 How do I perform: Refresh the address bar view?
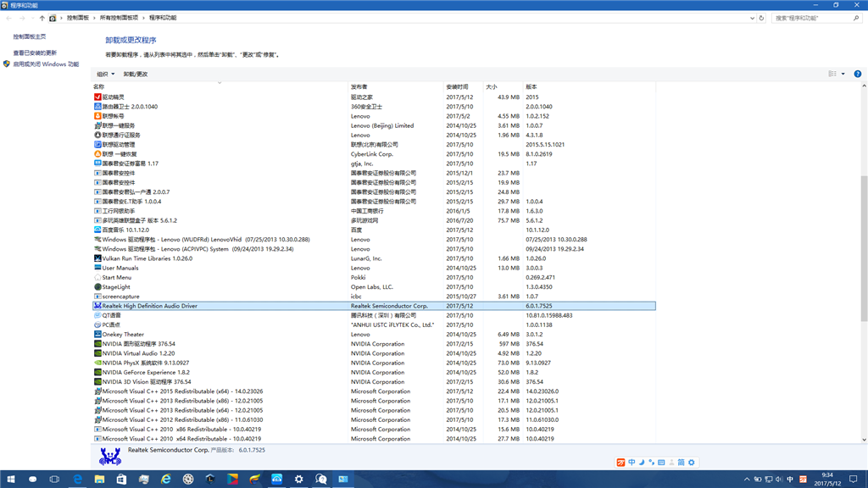coord(761,18)
